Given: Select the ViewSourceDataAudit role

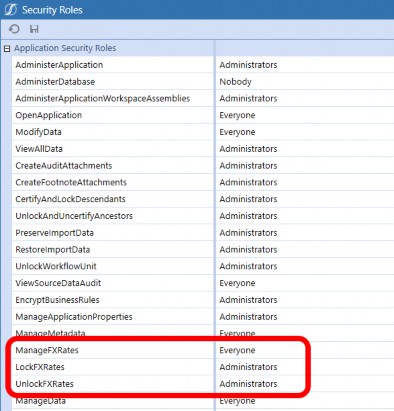Looking at the screenshot, I should [x=58, y=283].
